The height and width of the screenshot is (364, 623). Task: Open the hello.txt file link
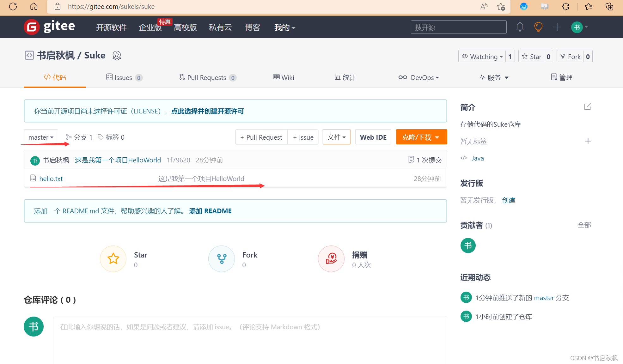click(51, 179)
